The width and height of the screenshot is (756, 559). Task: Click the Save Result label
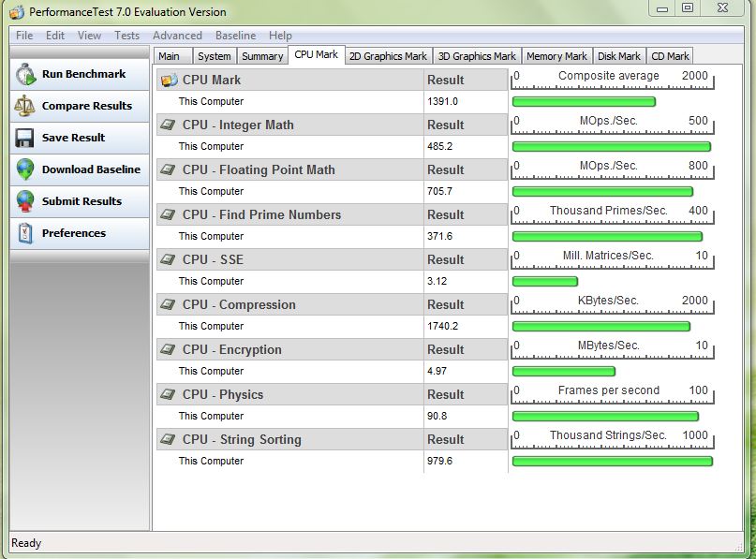pyautogui.click(x=73, y=138)
